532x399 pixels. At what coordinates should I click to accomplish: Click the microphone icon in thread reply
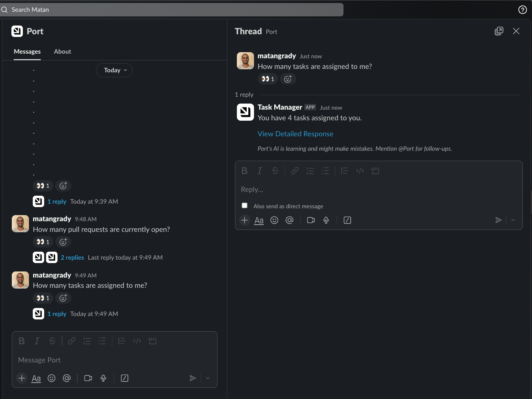click(326, 220)
